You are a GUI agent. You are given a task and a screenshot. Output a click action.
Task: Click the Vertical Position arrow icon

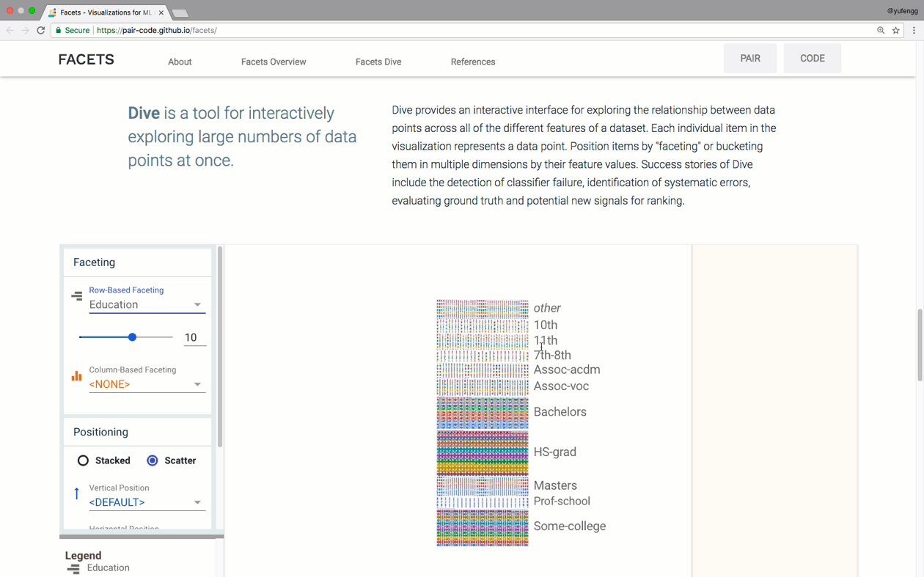tap(76, 494)
